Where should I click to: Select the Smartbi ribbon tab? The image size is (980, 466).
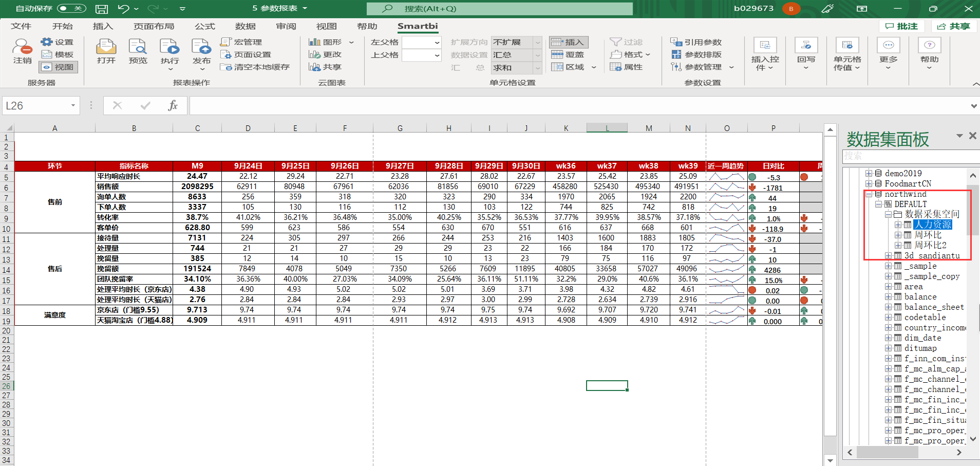418,26
